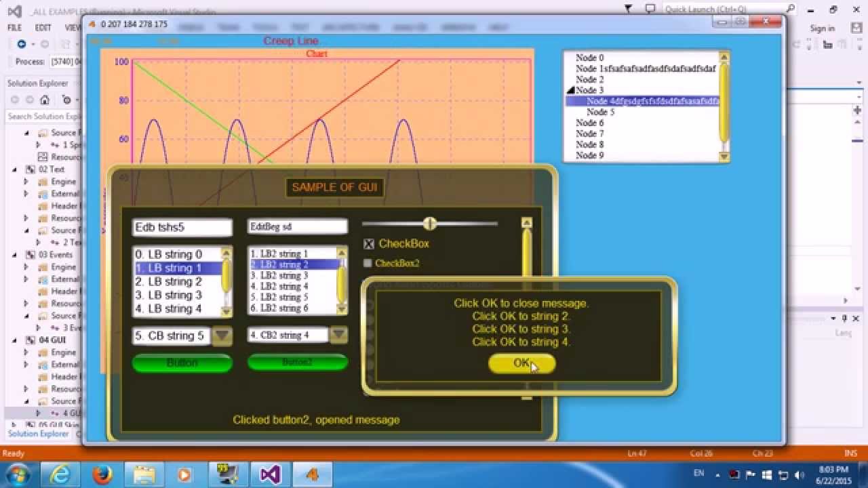Select '1. LB string 1' list item

click(x=178, y=268)
